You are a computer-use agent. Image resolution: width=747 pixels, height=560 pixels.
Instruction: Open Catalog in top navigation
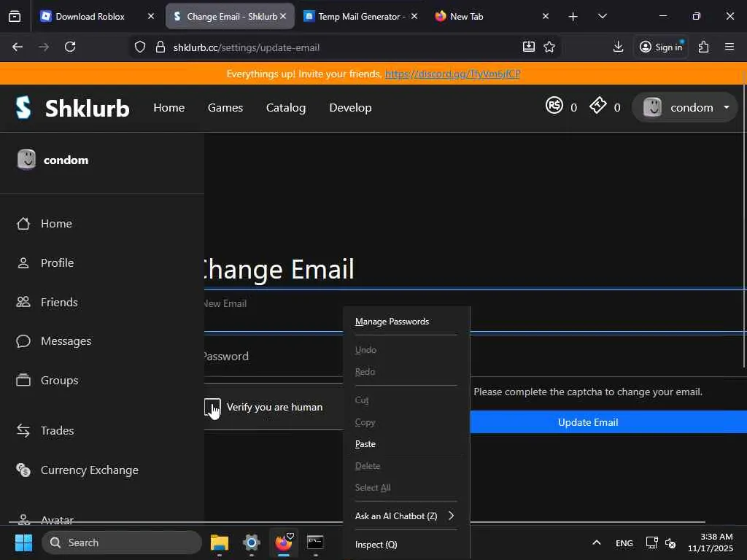(286, 108)
